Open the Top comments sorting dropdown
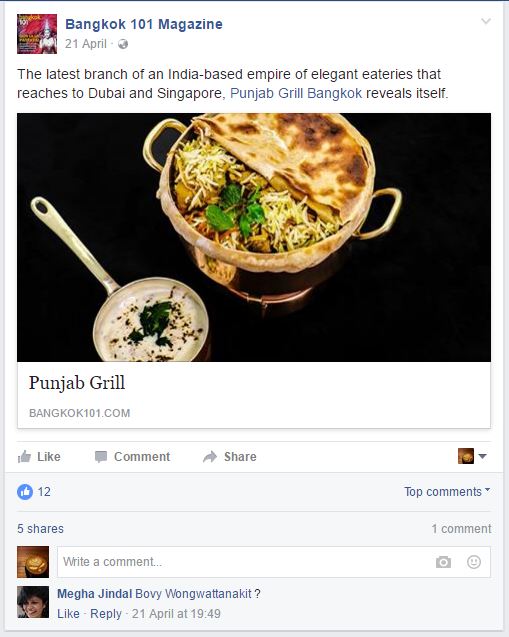Screen dimensions: 509x637 447,492
